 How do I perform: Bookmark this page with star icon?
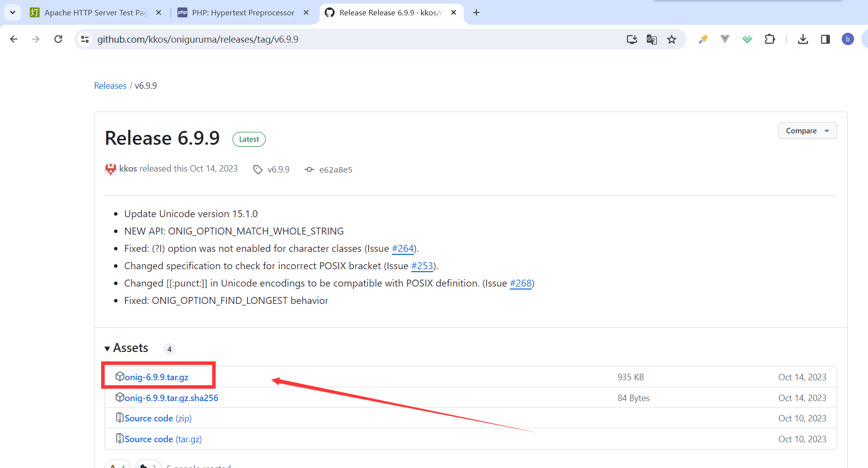tap(672, 39)
